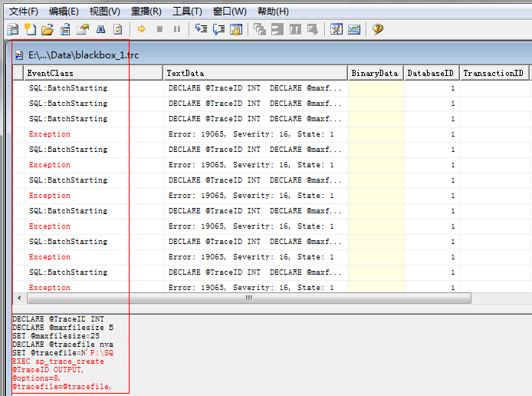Open the 帮助(H) menu
Image resolution: width=532 pixels, height=396 pixels.
[273, 12]
